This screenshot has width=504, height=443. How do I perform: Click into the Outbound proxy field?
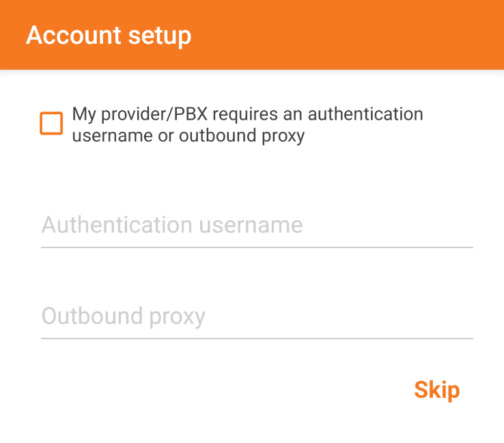(257, 317)
